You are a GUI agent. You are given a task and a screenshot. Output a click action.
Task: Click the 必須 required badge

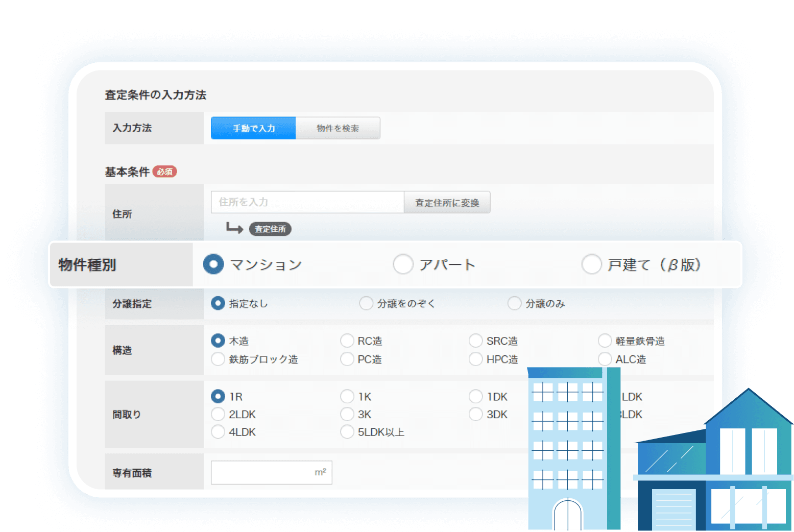click(165, 172)
